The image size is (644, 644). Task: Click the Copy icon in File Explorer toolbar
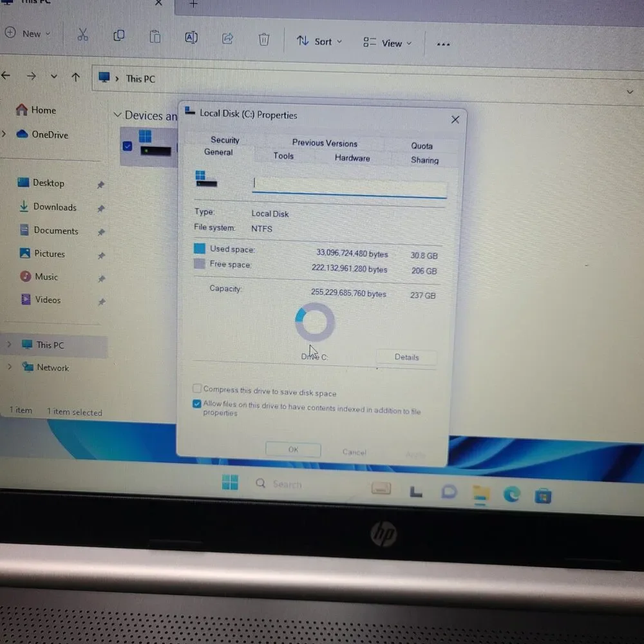(x=118, y=36)
